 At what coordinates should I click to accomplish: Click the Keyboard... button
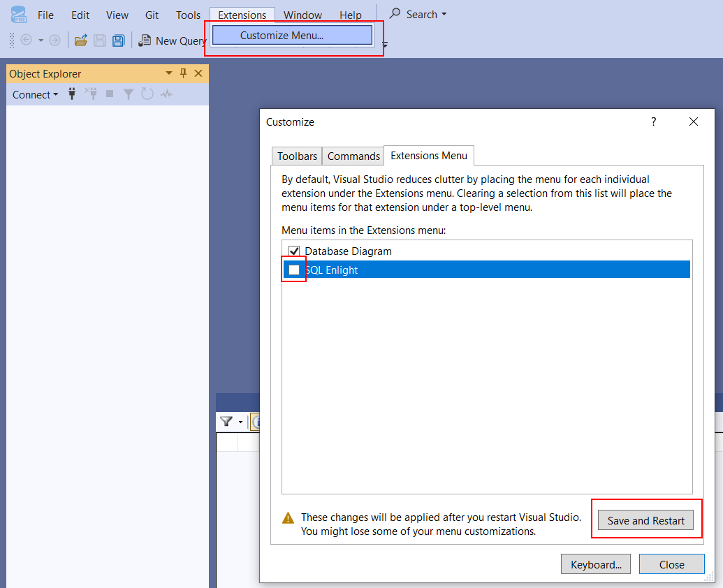[x=596, y=564]
